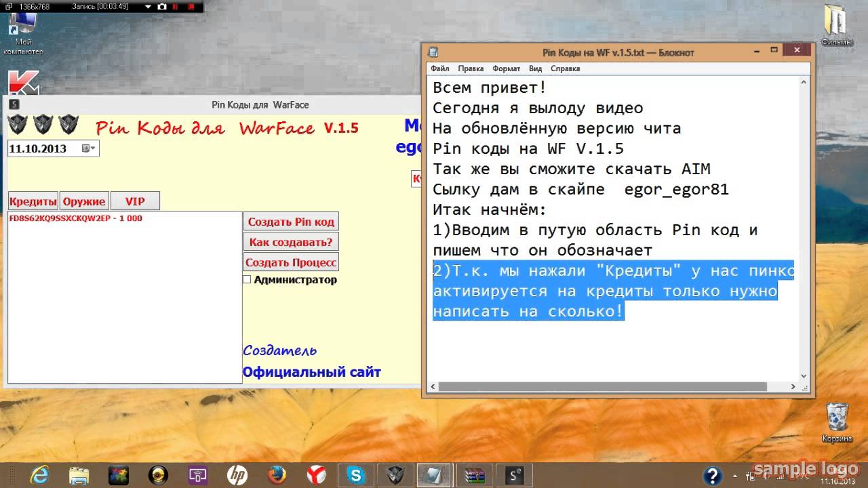Switch to the VIP tab

tap(135, 201)
